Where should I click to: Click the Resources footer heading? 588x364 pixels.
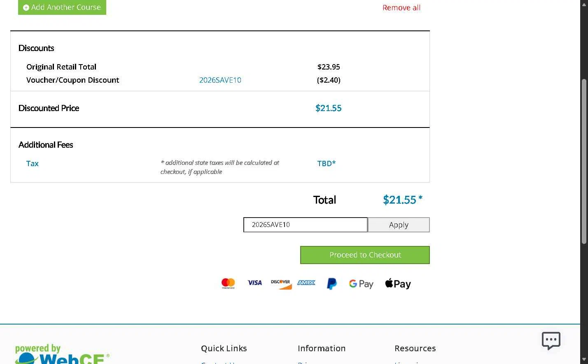(415, 348)
